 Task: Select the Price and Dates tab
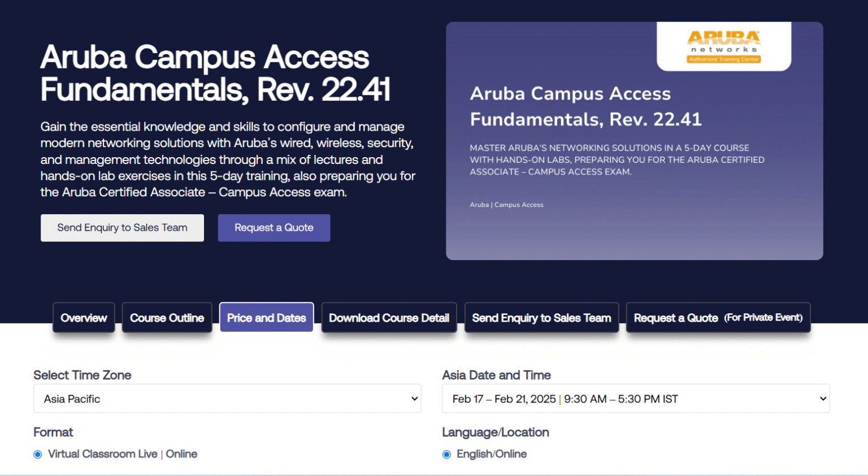[x=266, y=318]
